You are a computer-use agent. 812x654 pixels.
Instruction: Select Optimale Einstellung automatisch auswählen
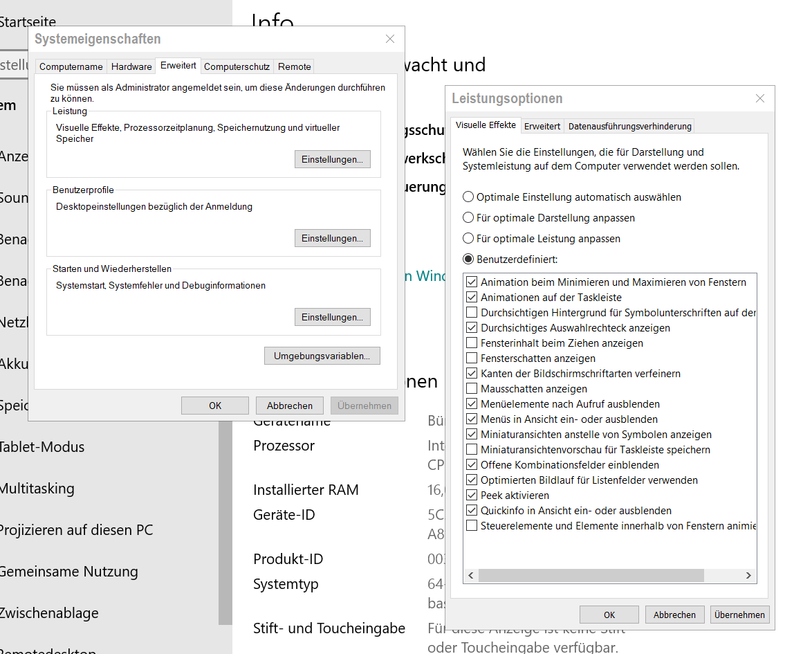pyautogui.click(x=572, y=197)
